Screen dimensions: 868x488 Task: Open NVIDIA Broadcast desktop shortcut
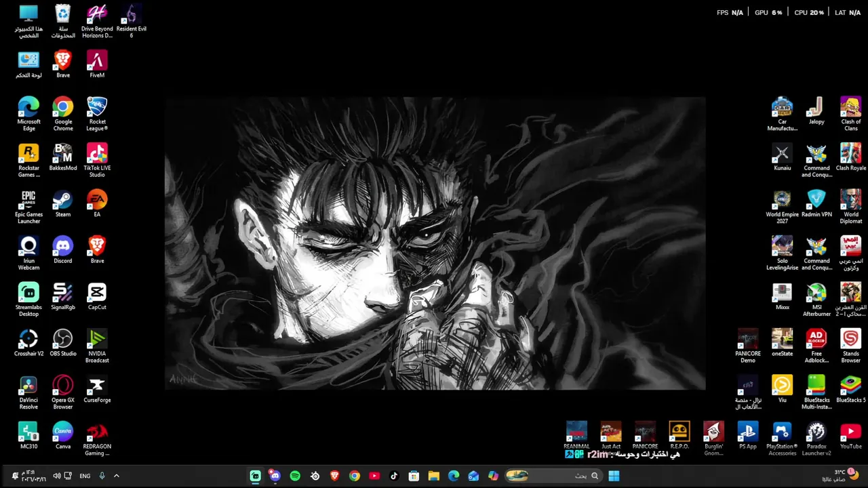97,346
